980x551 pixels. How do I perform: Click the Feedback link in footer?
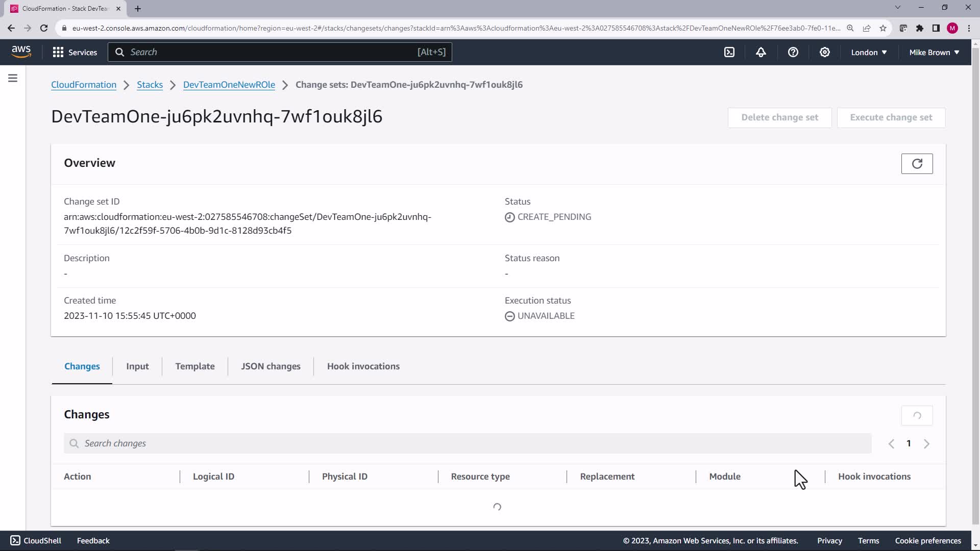(x=93, y=541)
